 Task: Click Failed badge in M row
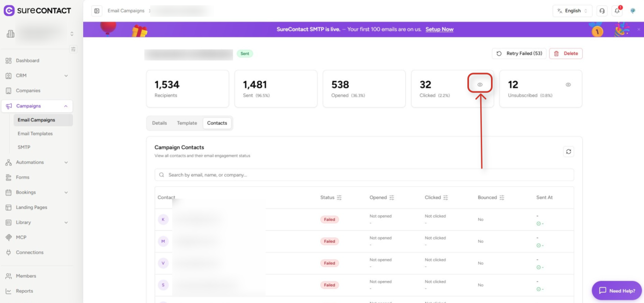tap(329, 241)
